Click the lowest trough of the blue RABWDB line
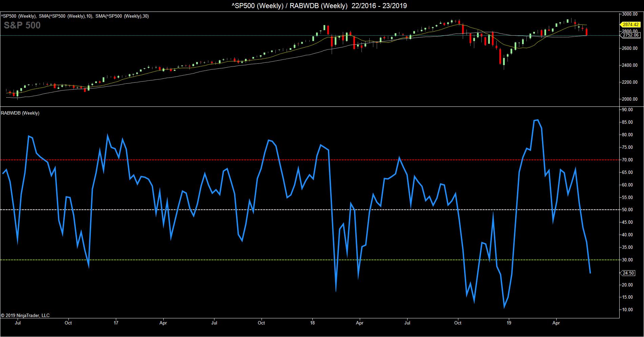644x337 pixels. tap(504, 307)
